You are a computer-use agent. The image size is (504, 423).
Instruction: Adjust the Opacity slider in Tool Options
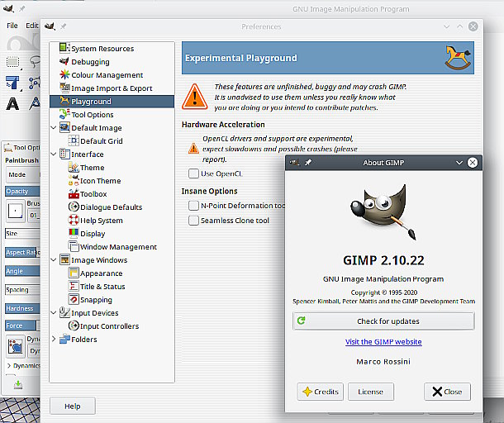pyautogui.click(x=22, y=191)
